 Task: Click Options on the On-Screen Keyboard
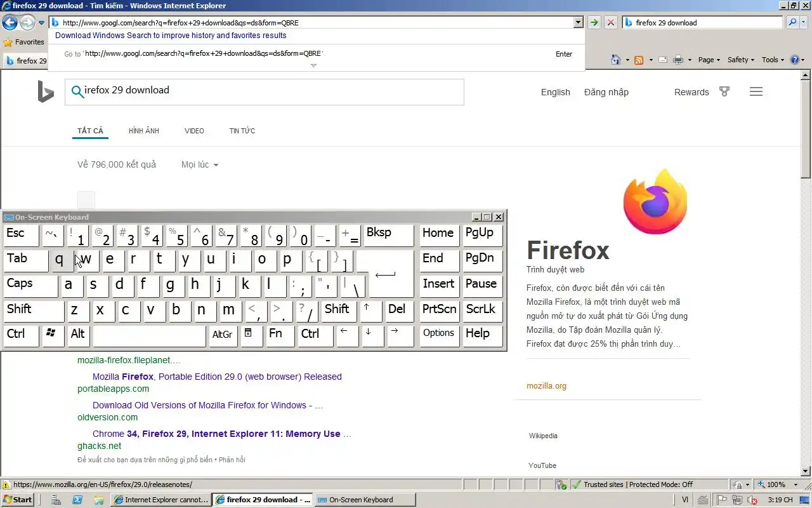440,336
